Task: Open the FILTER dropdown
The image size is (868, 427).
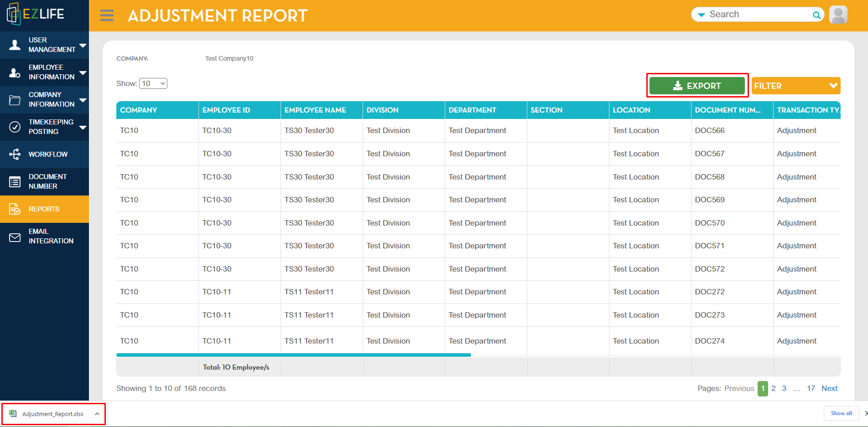Action: (x=796, y=86)
